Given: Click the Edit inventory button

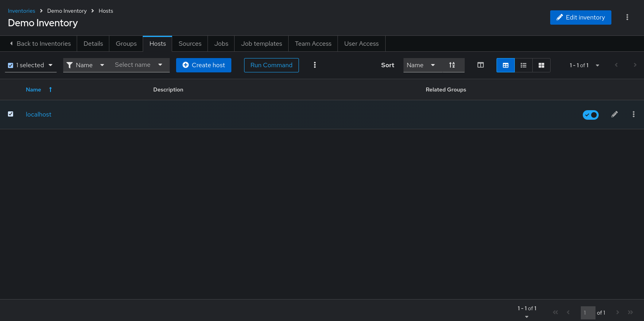Looking at the screenshot, I should (581, 18).
